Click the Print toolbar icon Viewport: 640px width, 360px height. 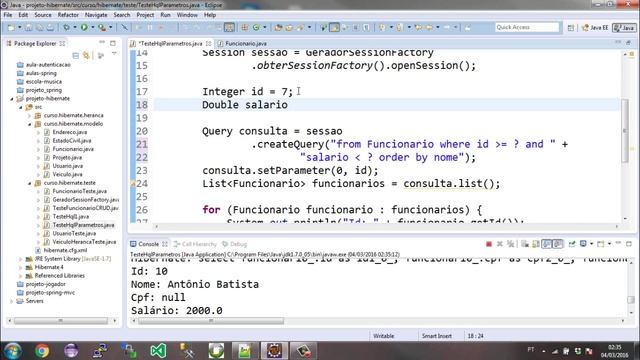point(50,27)
